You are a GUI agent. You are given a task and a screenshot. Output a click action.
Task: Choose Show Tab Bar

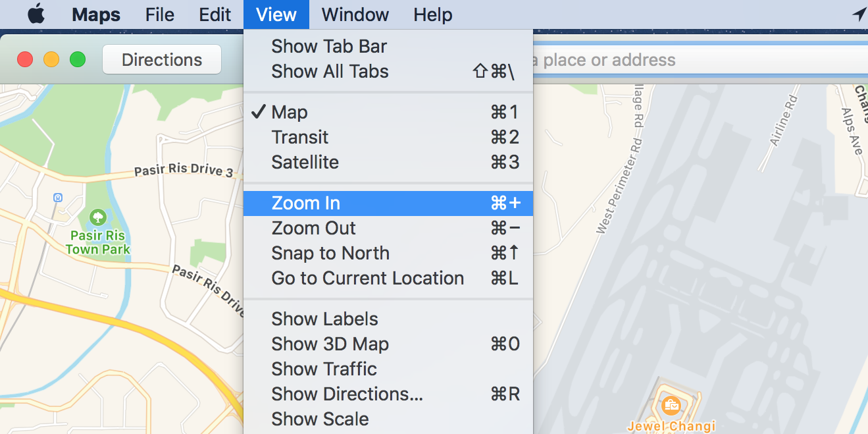[328, 46]
